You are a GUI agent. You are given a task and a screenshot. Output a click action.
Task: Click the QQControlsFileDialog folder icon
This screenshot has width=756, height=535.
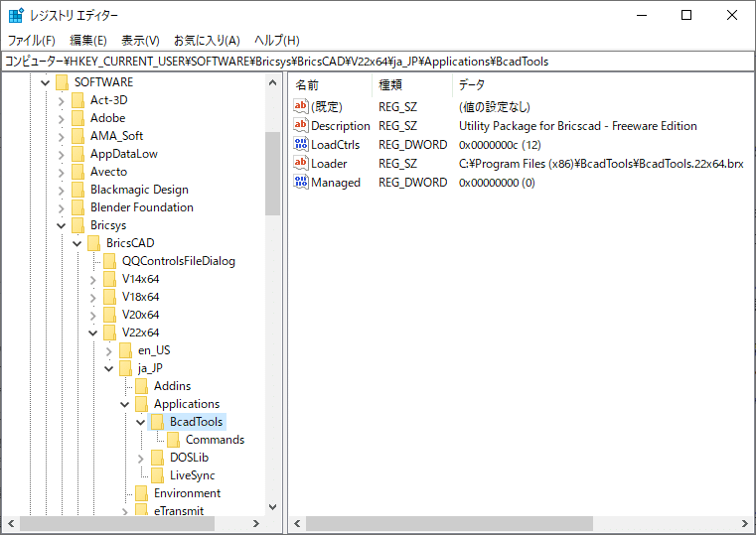tap(109, 261)
